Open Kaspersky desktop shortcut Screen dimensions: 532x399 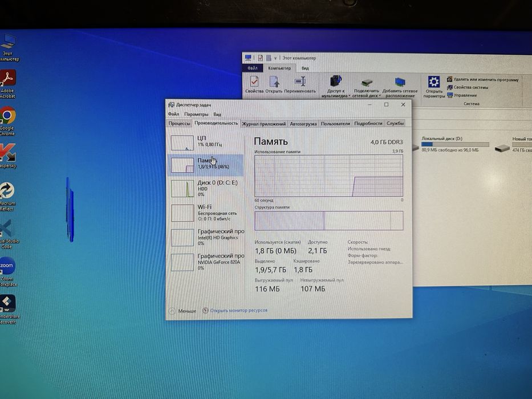coord(7,156)
